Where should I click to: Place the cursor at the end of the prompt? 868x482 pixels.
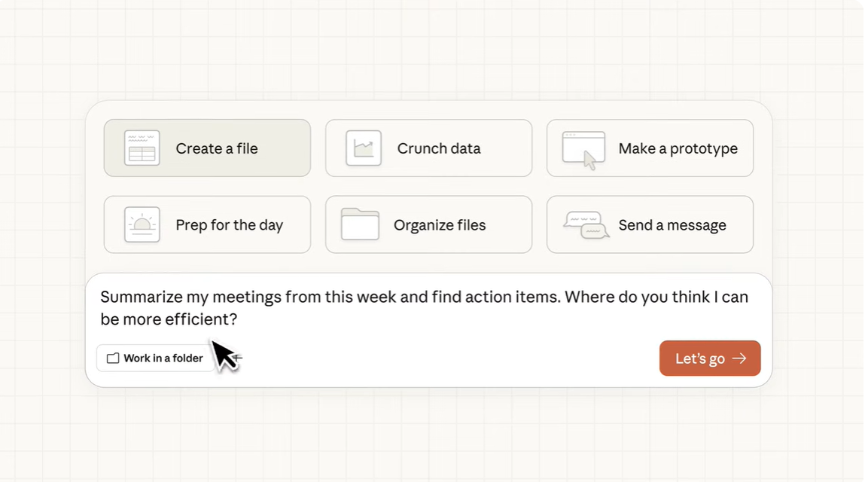tap(239, 319)
